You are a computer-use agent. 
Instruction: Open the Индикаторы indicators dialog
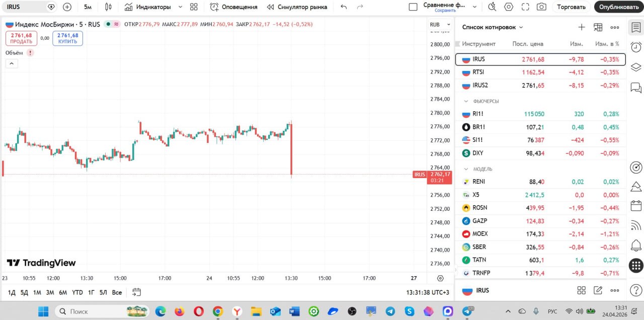coord(148,7)
